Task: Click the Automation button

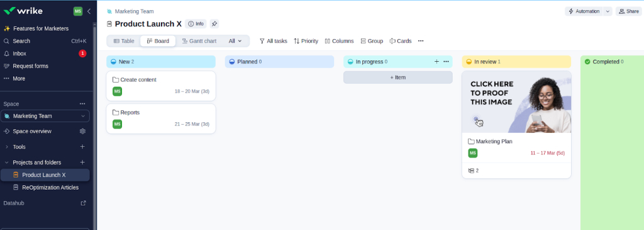Action: pos(584,11)
